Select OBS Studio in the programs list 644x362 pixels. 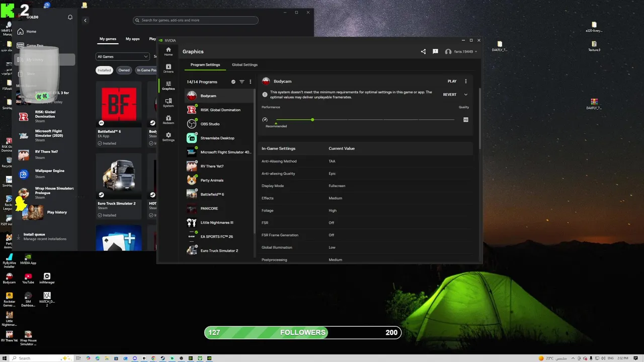[220, 124]
